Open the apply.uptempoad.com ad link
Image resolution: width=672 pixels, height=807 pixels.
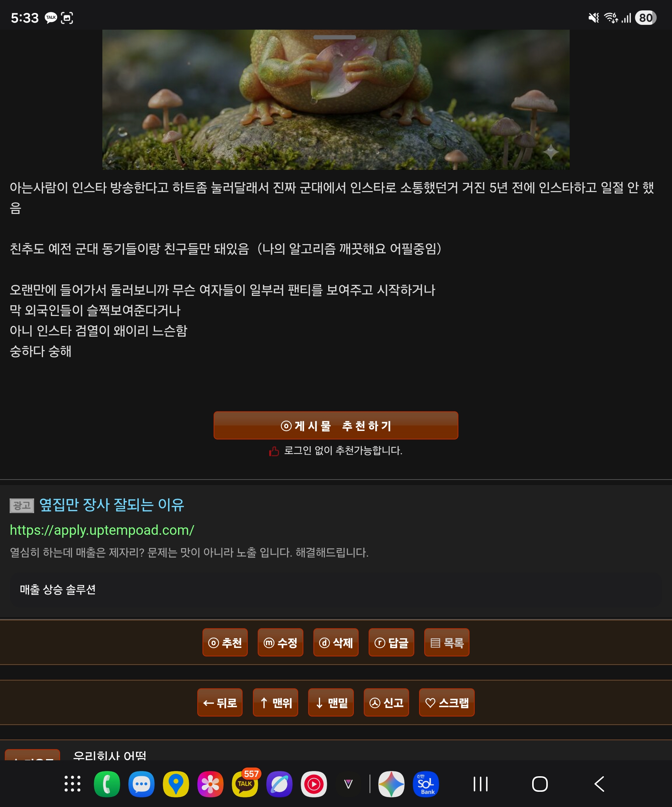[x=102, y=530]
